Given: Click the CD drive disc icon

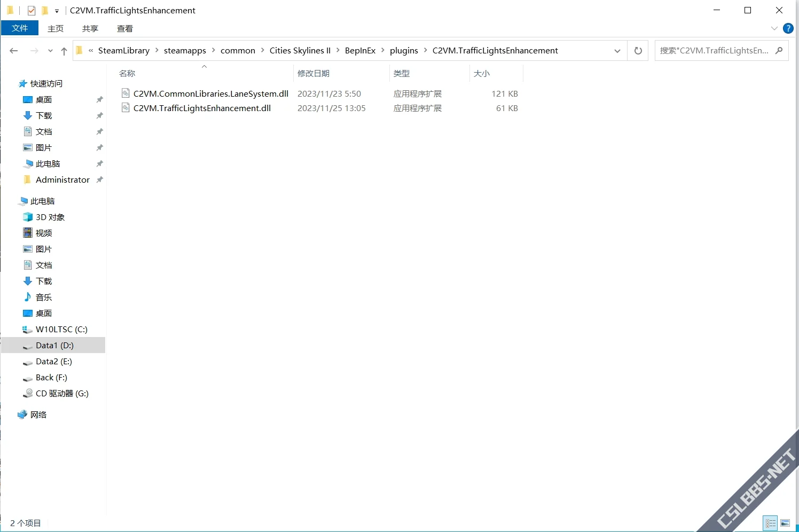Looking at the screenshot, I should [28, 393].
